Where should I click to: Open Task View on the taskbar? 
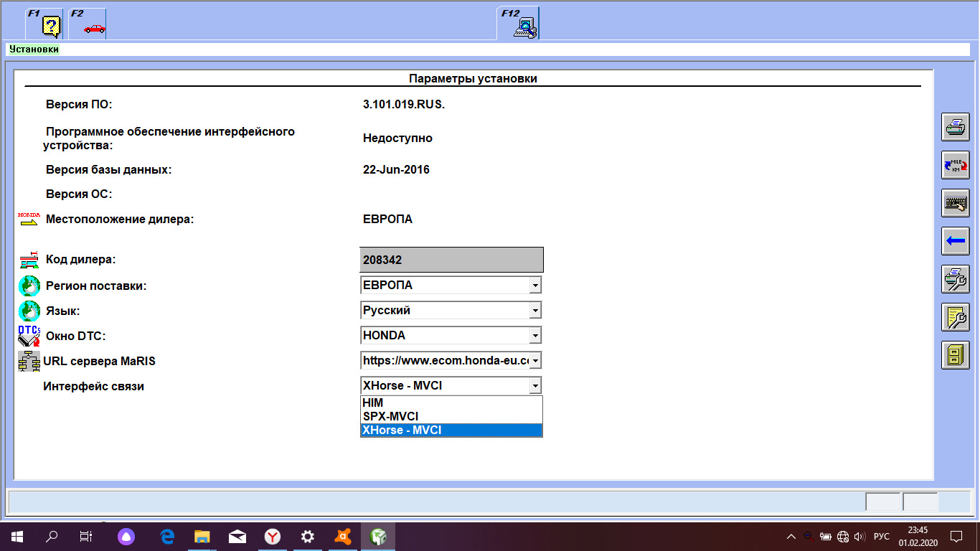[x=86, y=536]
